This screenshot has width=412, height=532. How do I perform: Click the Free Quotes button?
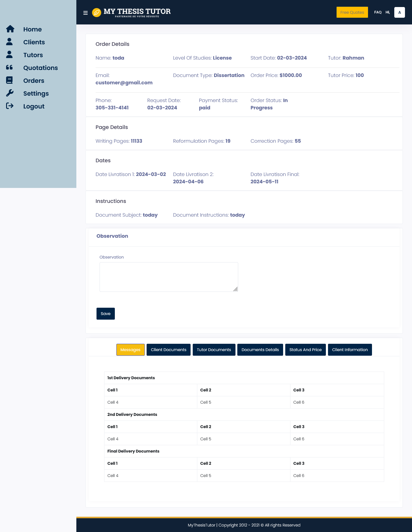click(352, 12)
